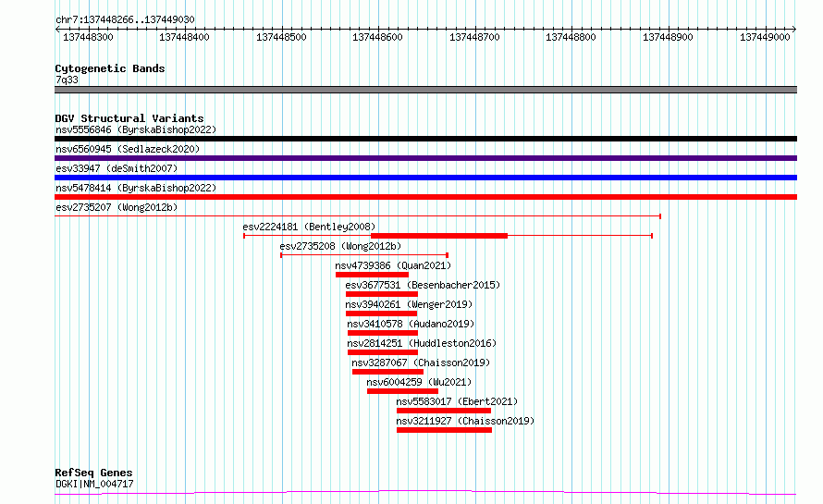Open the nsv6560945 (Sedlazeck2020) label
Image resolution: width=823 pixels, height=504 pixels.
[128, 149]
